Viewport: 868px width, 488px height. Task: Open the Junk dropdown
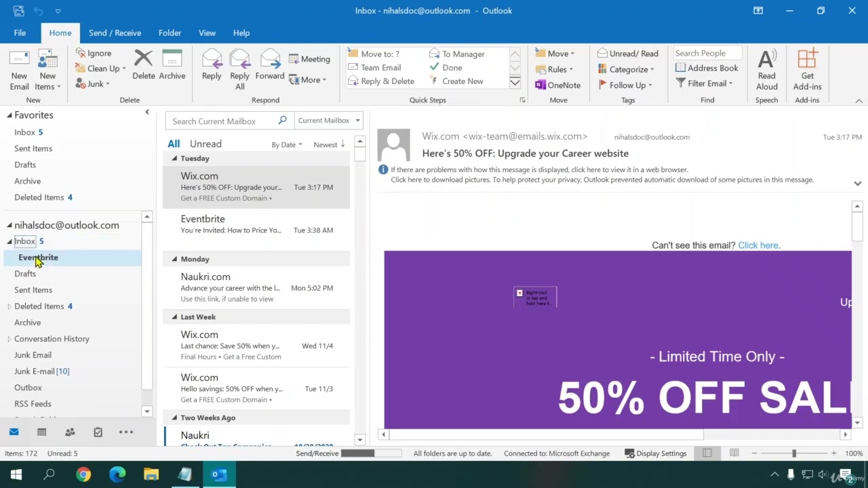(x=92, y=83)
